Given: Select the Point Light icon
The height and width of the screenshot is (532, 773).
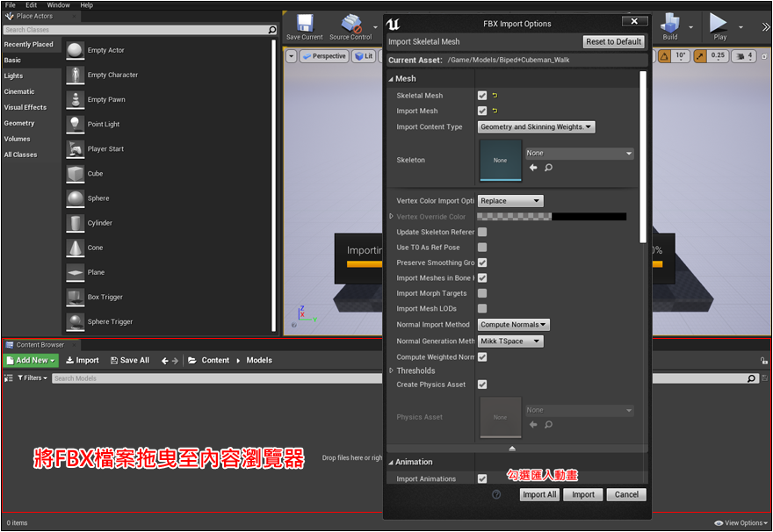Looking at the screenshot, I should [x=75, y=124].
